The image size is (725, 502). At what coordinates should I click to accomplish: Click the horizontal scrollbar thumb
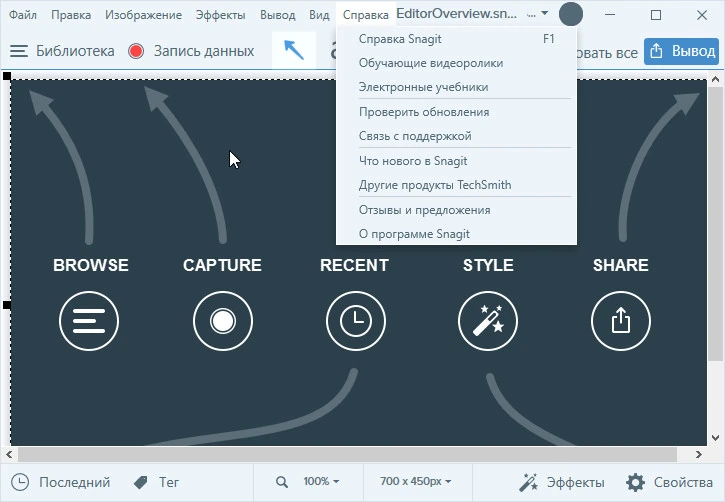tap(347, 454)
